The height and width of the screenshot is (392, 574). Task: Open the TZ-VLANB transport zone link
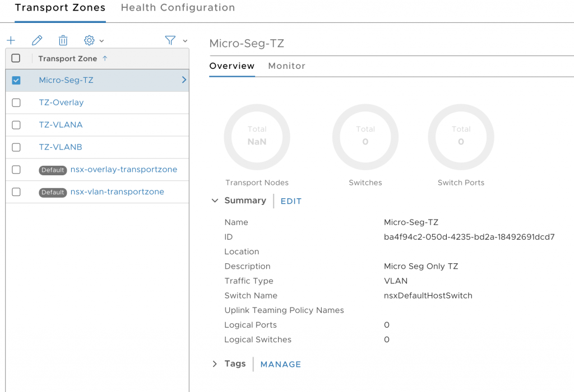(61, 147)
